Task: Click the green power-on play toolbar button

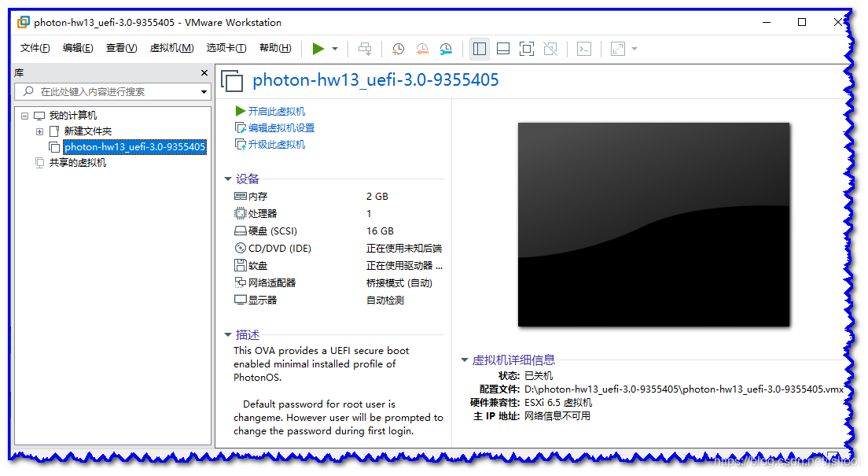Action: pos(318,49)
